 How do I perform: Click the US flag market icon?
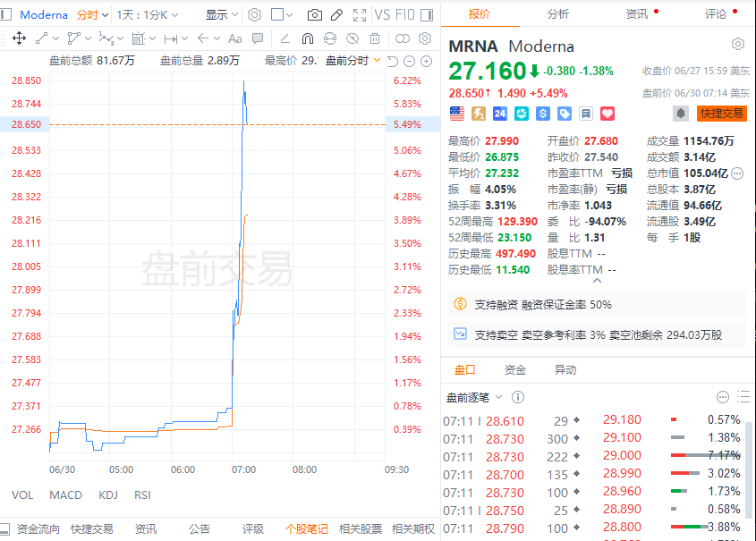[456, 114]
